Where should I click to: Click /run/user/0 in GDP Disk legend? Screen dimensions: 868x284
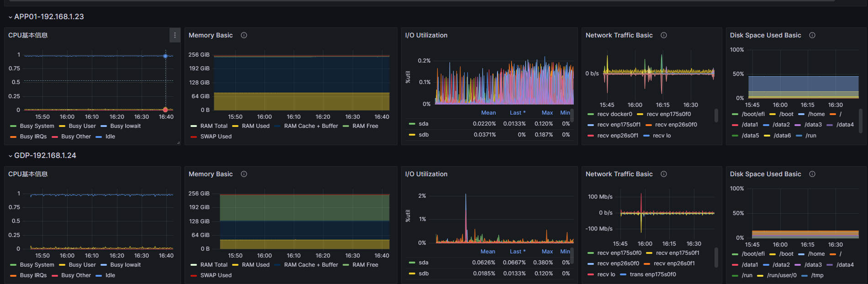tap(782, 275)
